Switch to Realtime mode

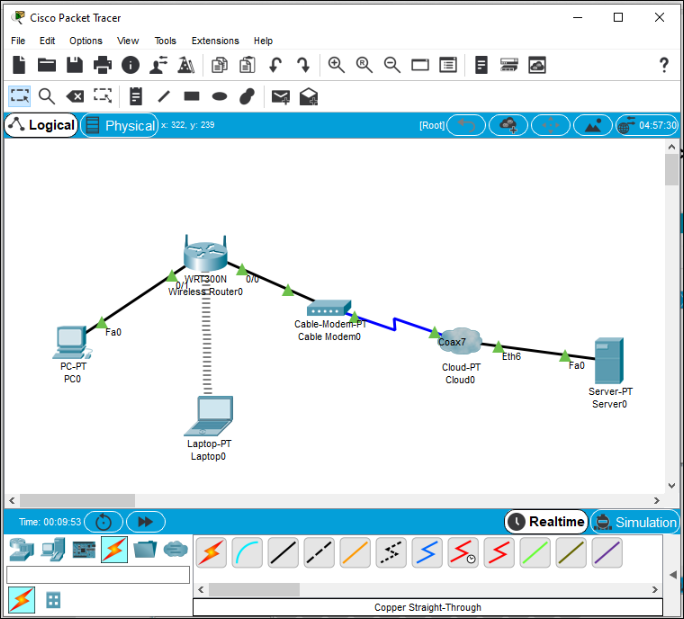click(x=547, y=521)
